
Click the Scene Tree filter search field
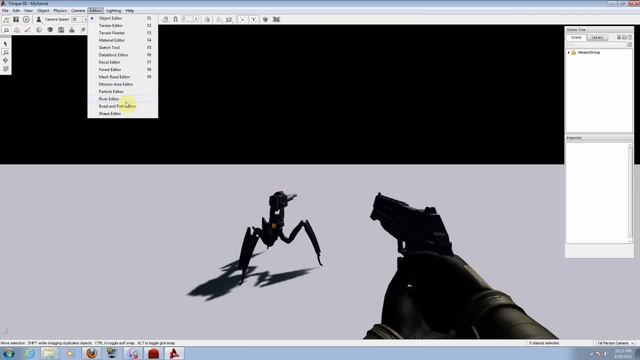click(596, 45)
